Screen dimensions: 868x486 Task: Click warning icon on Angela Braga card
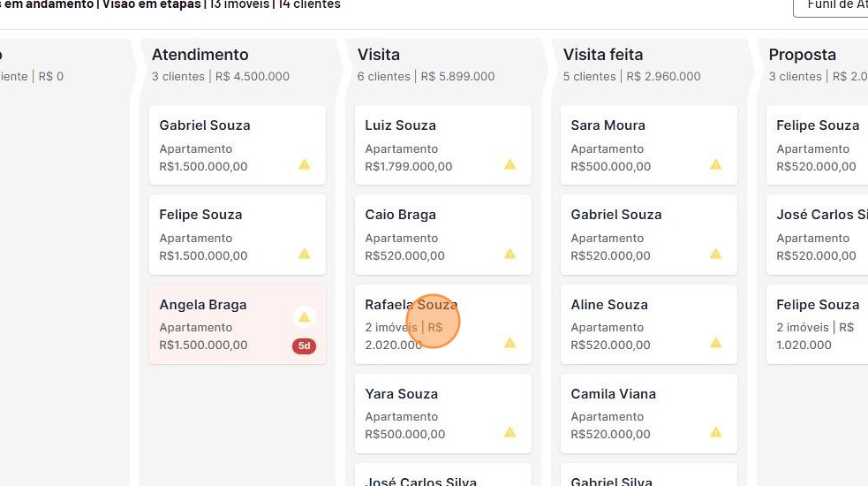(305, 317)
